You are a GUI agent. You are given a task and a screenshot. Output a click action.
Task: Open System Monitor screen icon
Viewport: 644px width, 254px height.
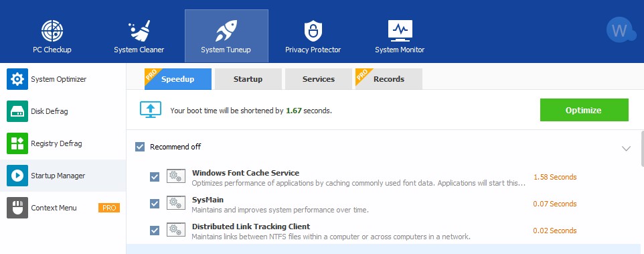point(400,31)
